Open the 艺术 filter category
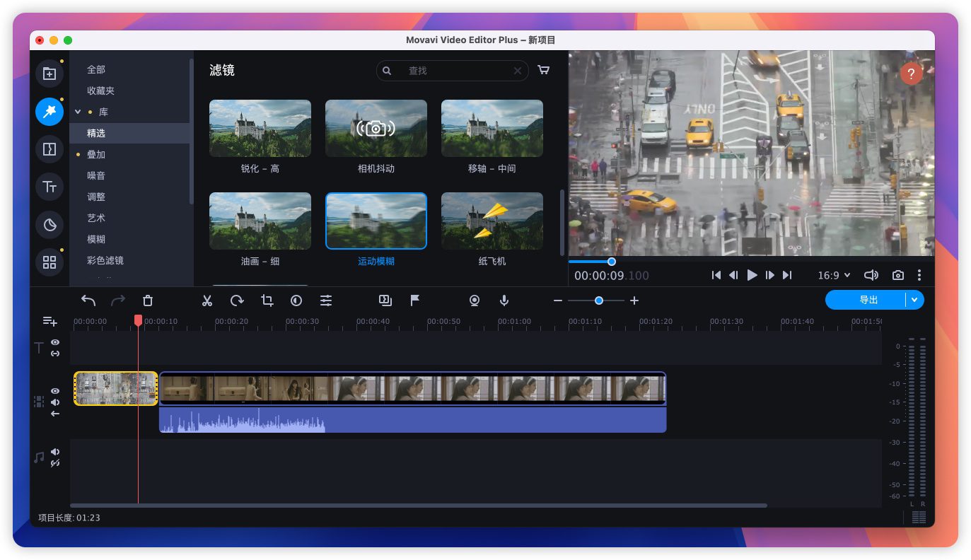 pos(96,218)
